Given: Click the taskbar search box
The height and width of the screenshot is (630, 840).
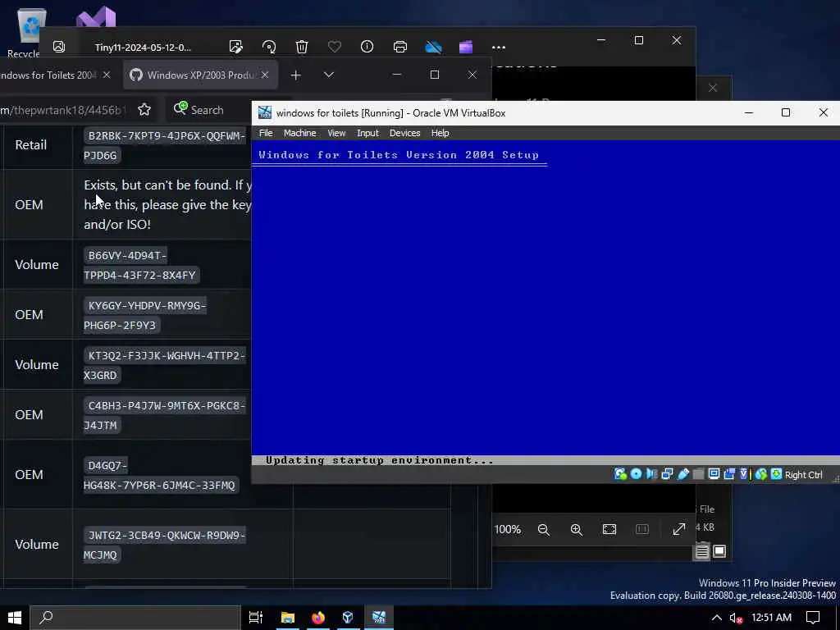Looking at the screenshot, I should 135,618.
